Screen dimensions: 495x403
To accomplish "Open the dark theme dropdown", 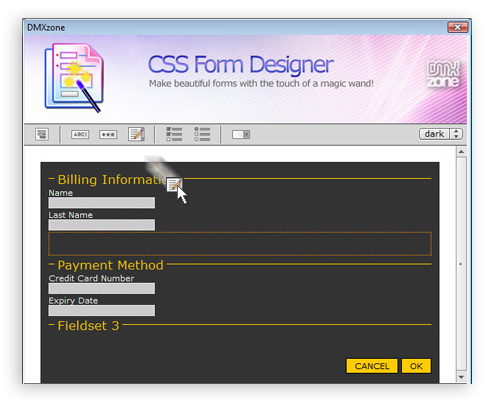I will [434, 134].
